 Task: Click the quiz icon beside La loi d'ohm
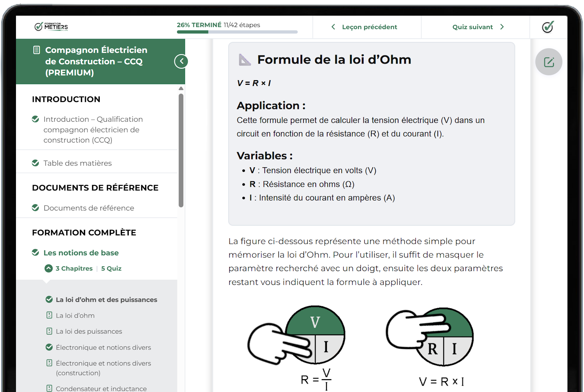coord(49,315)
